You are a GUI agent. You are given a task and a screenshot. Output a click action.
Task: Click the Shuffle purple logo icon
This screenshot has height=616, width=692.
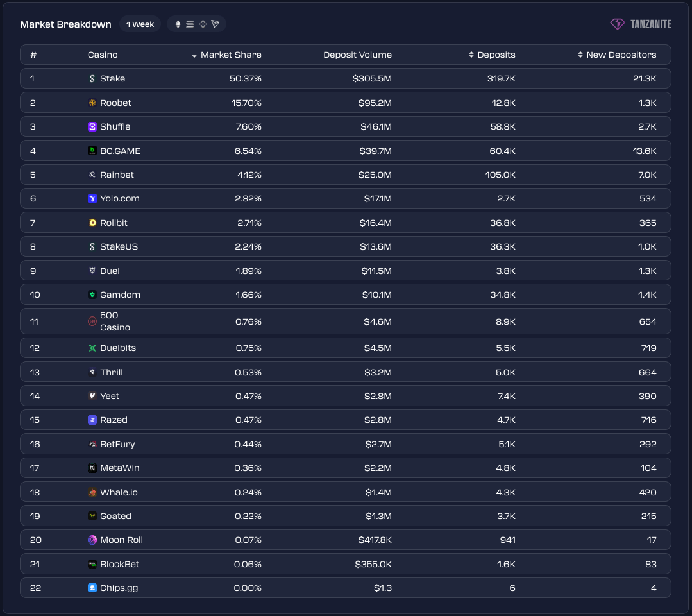click(92, 127)
